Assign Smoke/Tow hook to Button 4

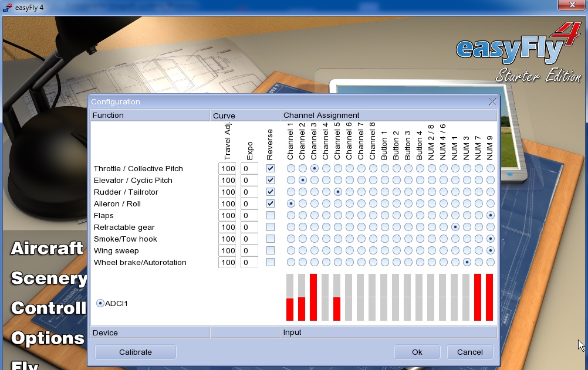pyautogui.click(x=420, y=239)
